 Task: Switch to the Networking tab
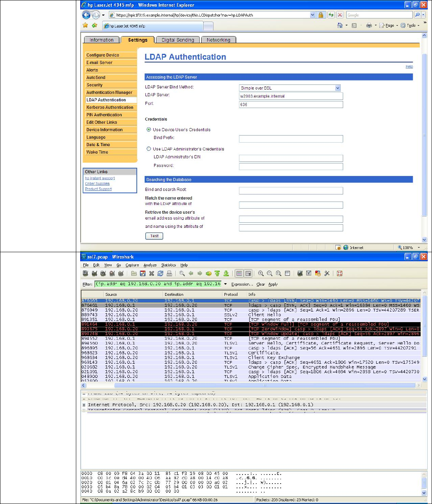pyautogui.click(x=219, y=40)
